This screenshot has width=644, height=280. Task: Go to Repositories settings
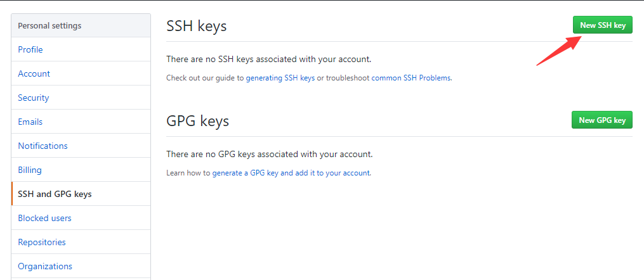pos(42,242)
